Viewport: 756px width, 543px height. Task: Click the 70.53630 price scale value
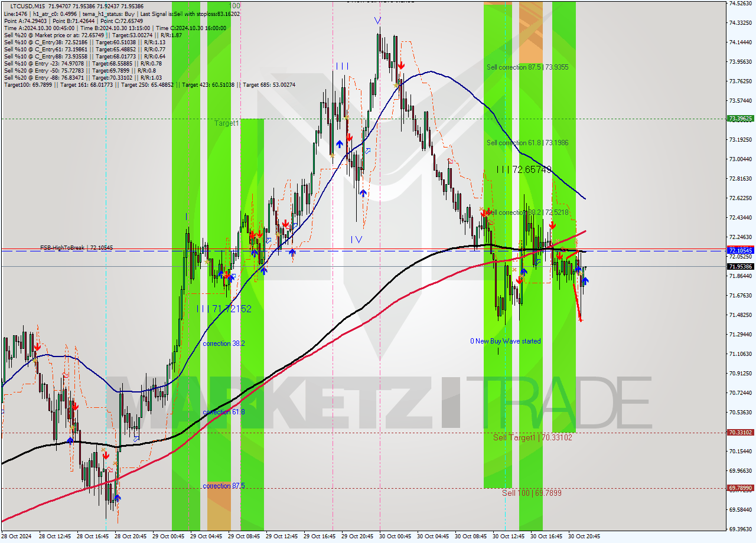(741, 412)
